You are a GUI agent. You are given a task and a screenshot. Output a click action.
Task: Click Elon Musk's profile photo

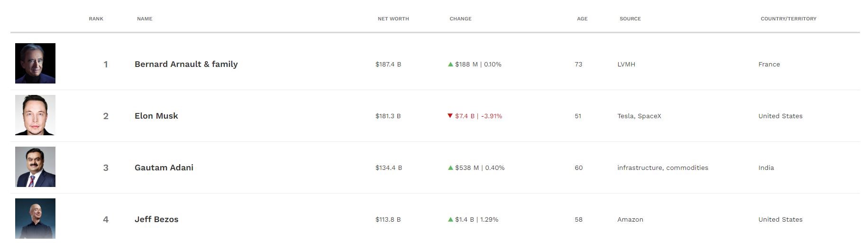click(x=35, y=115)
